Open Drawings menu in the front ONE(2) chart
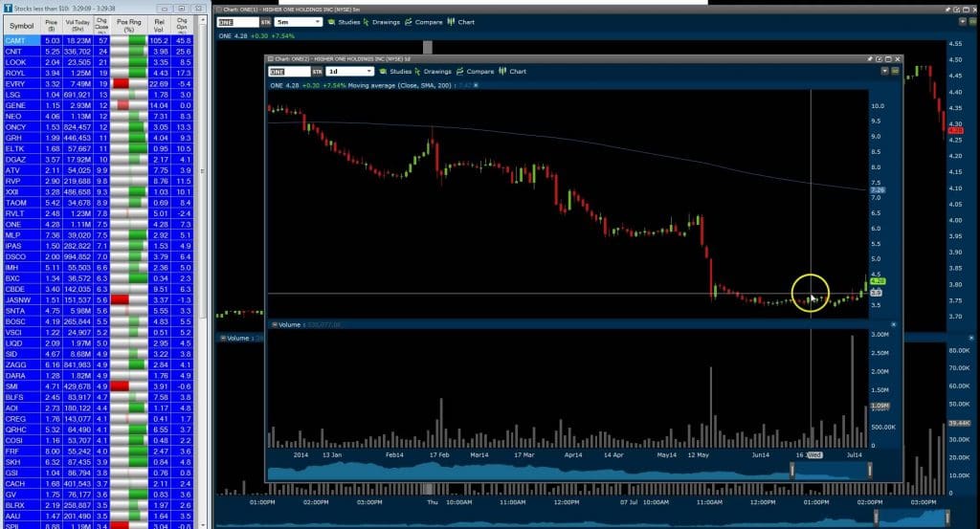 [436, 71]
